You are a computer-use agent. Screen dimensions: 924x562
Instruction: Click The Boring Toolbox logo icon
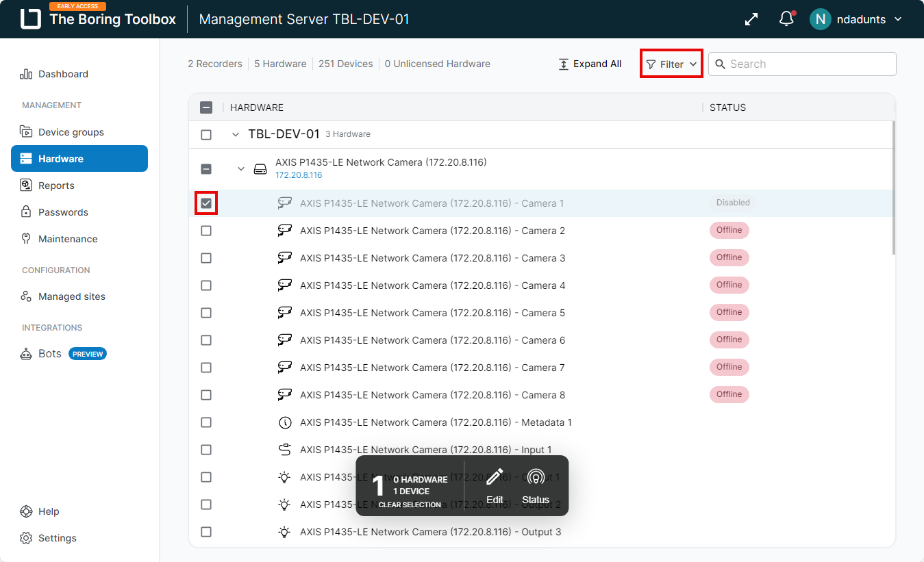[31, 19]
